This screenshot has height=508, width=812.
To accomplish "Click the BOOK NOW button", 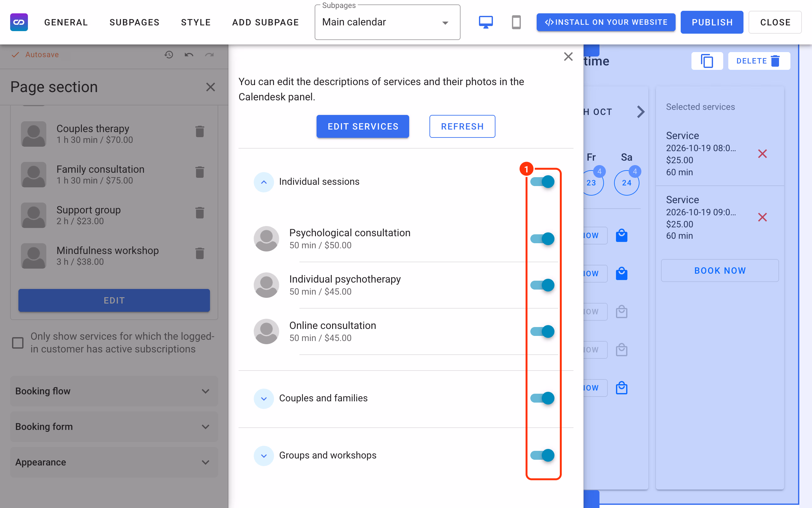I will (x=720, y=271).
